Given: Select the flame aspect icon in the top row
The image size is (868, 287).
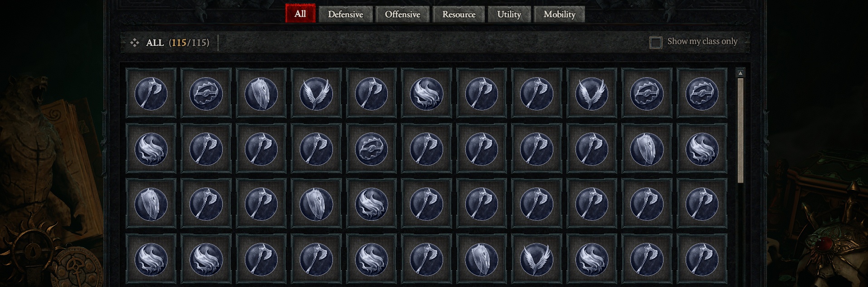Looking at the screenshot, I should point(426,93).
